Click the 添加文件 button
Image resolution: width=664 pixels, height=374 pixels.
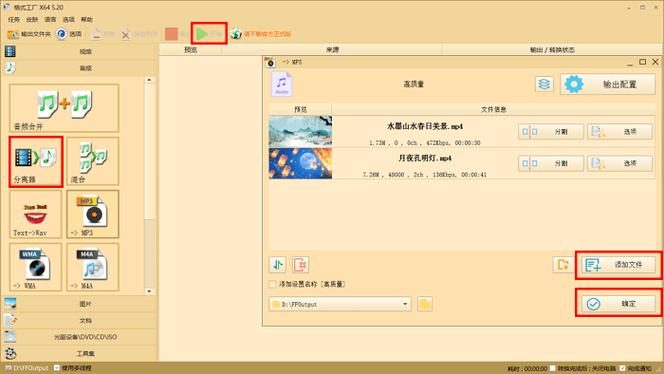618,265
